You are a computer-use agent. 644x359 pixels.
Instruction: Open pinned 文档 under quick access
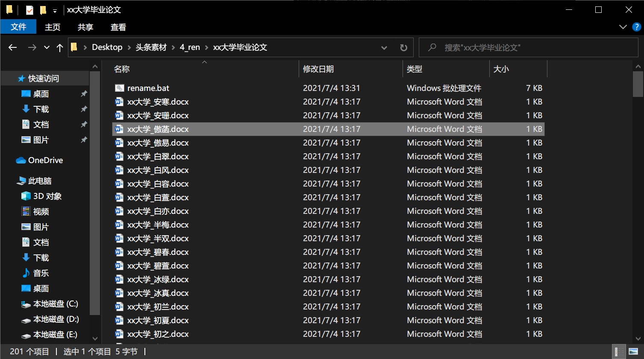(41, 125)
